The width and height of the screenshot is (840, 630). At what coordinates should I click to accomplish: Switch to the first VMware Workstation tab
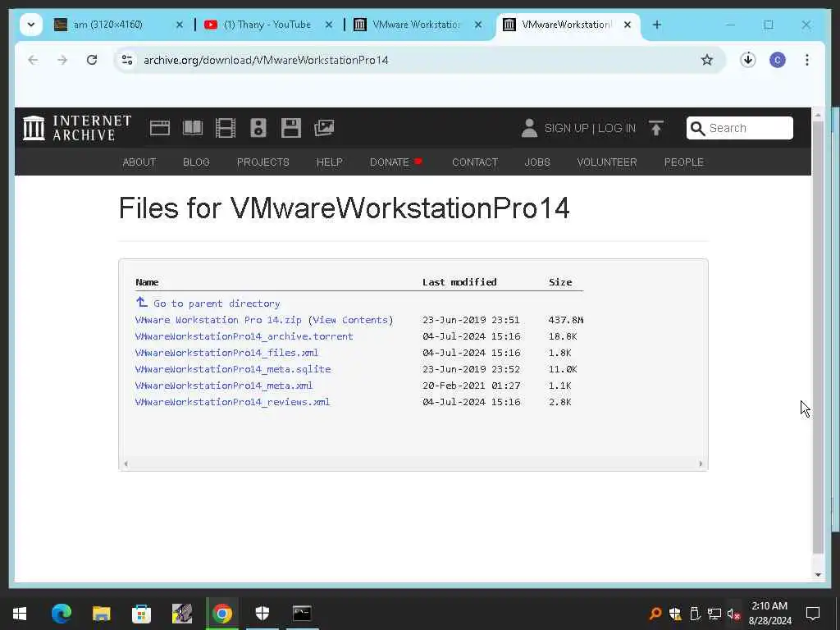click(416, 25)
